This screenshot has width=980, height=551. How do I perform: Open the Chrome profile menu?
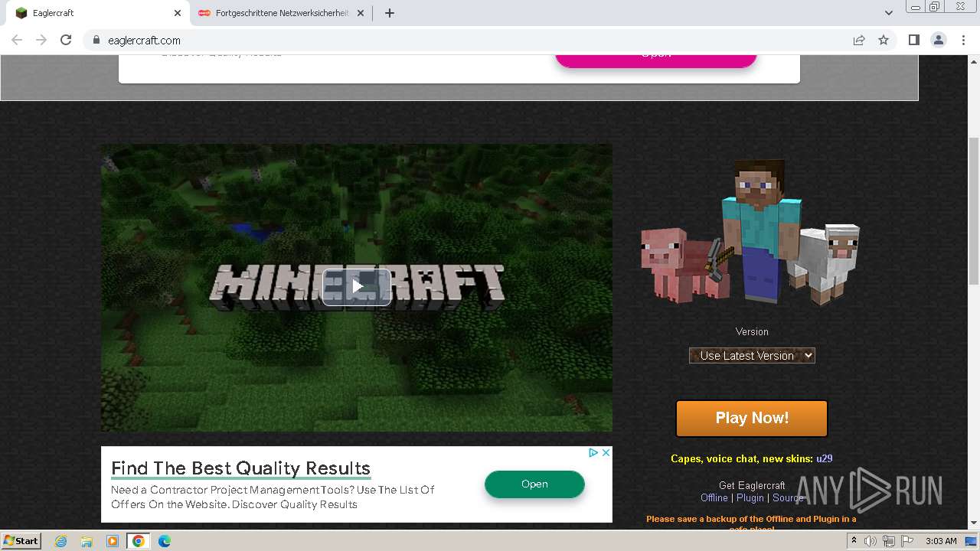[x=938, y=40]
